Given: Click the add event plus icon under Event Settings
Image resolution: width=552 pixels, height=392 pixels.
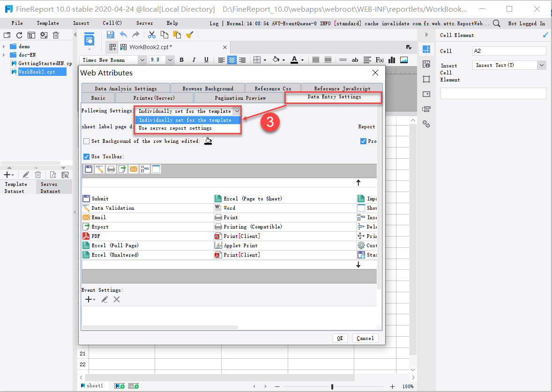Looking at the screenshot, I should (x=90, y=299).
